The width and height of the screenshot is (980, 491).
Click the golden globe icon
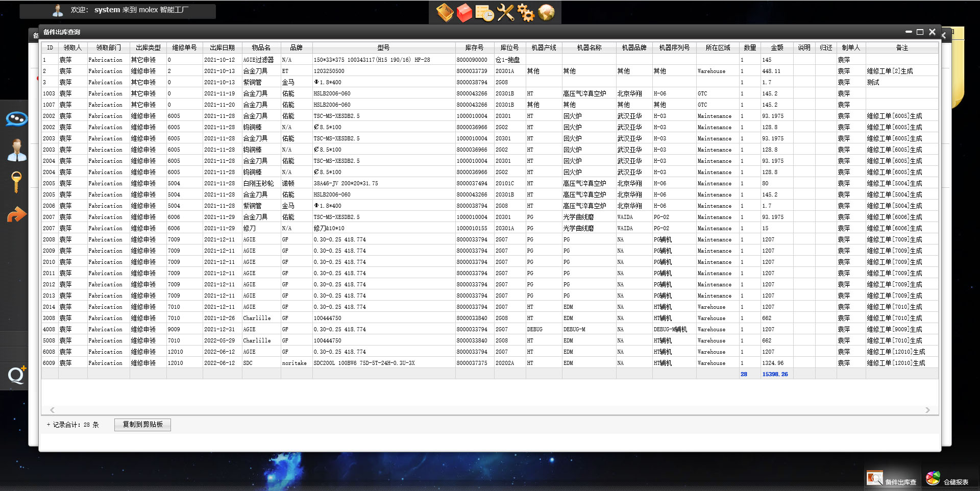[546, 13]
